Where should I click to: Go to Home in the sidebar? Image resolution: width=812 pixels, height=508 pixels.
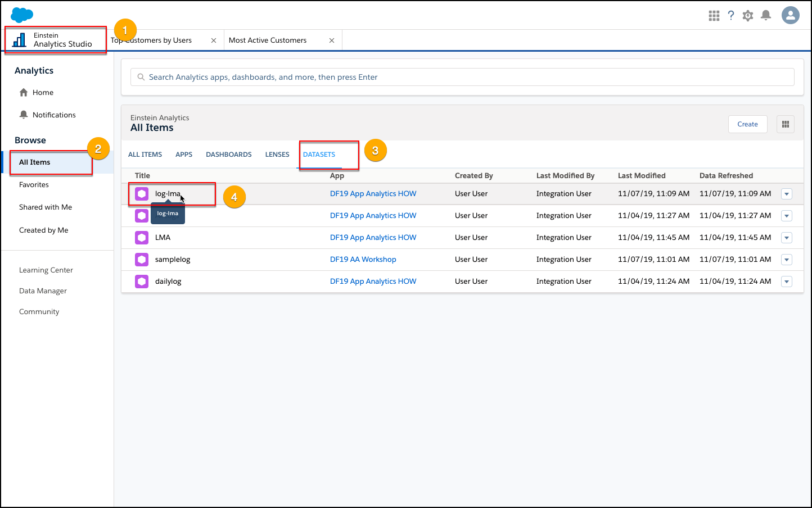pos(43,93)
